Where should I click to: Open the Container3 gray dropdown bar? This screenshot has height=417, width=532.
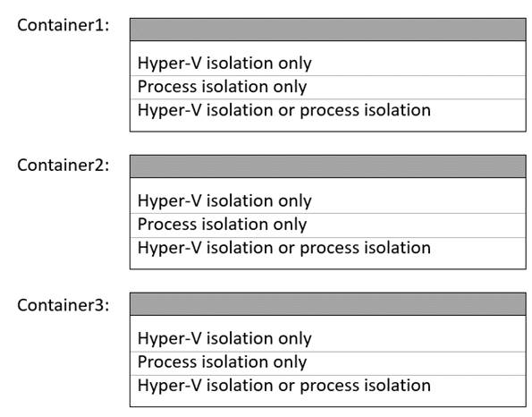pyautogui.click(x=328, y=304)
